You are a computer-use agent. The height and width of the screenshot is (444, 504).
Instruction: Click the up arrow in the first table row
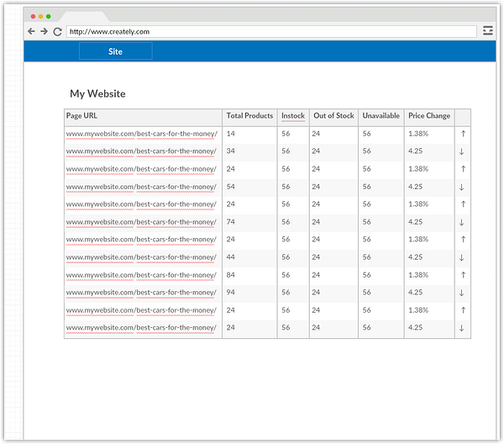point(463,134)
